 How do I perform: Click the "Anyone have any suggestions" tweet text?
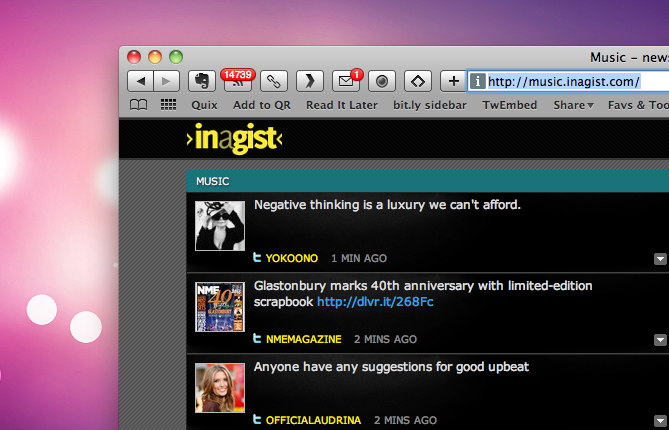tap(391, 367)
